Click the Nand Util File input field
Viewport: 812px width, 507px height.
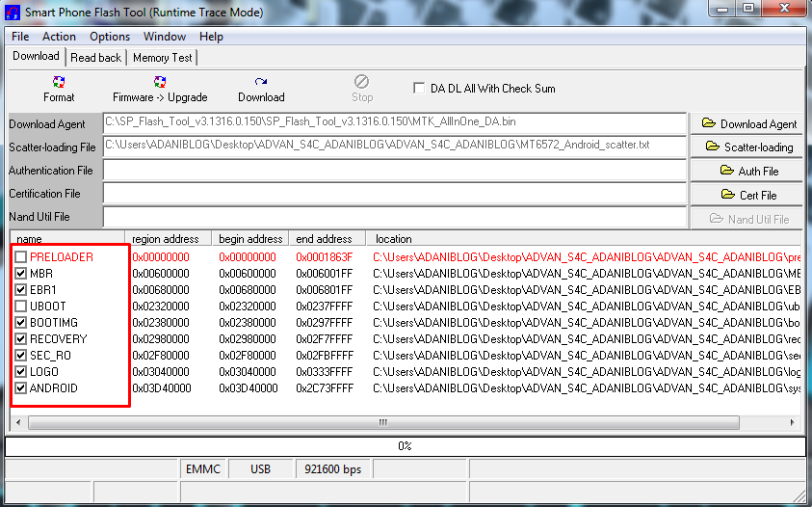coord(395,217)
